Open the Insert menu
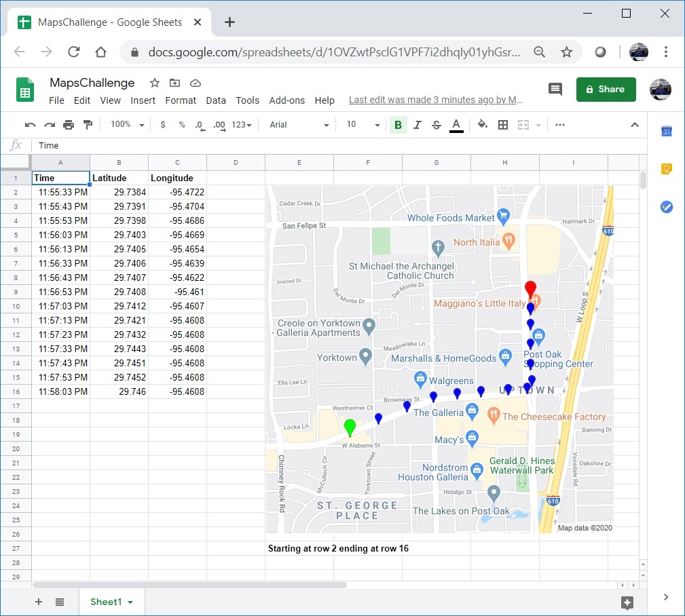Viewport: 685px width, 616px height. [143, 100]
